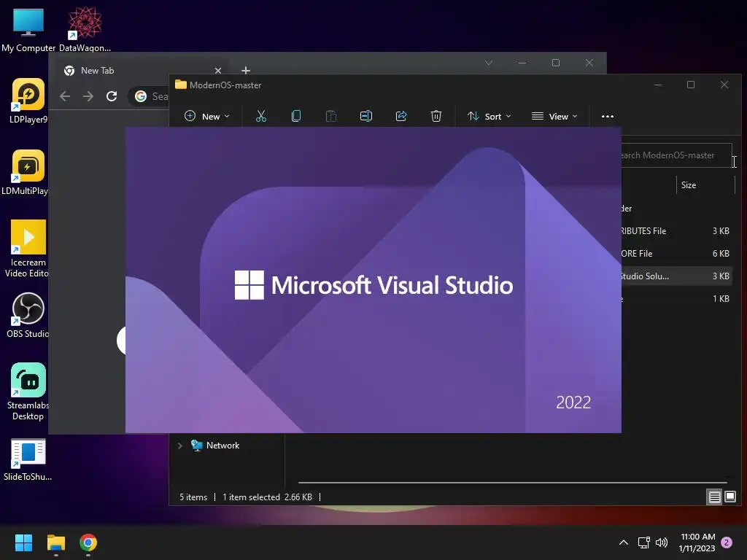Open the View dropdown menu
Viewport: 747px width, 560px height.
554,116
